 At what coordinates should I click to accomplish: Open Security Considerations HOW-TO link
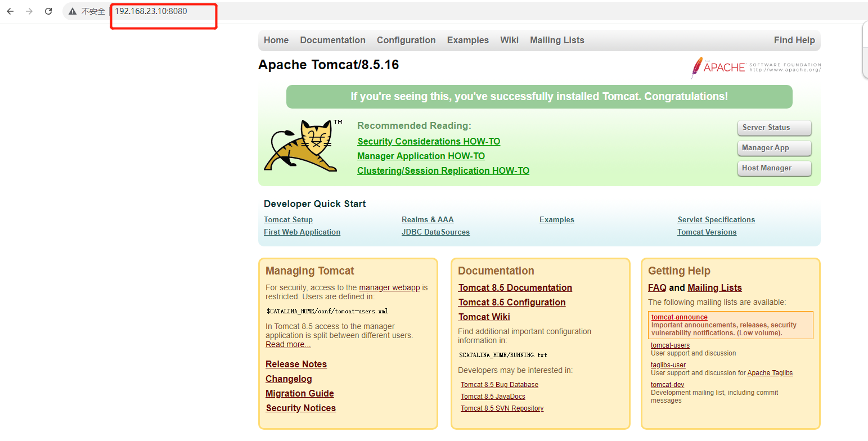click(429, 142)
